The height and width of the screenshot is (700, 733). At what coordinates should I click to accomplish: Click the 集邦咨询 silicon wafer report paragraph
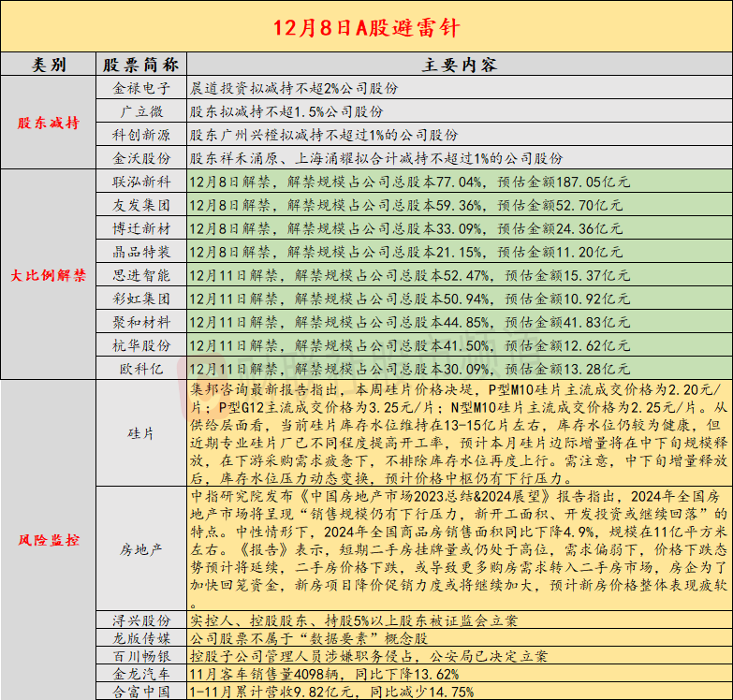[x=459, y=433]
